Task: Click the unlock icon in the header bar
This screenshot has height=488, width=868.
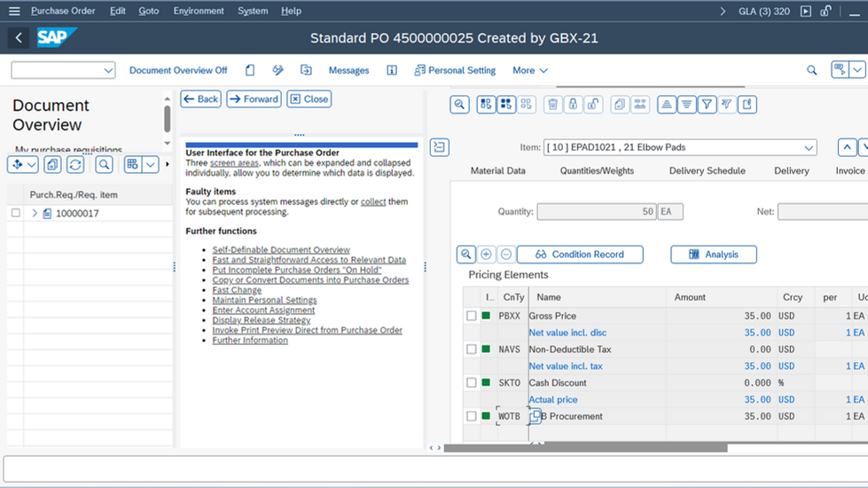Action: click(826, 11)
